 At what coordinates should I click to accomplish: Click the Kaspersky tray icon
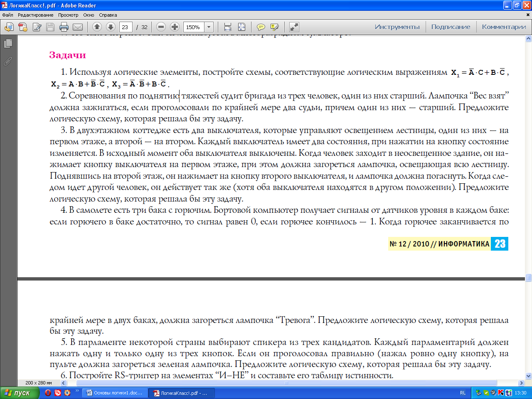501,393
